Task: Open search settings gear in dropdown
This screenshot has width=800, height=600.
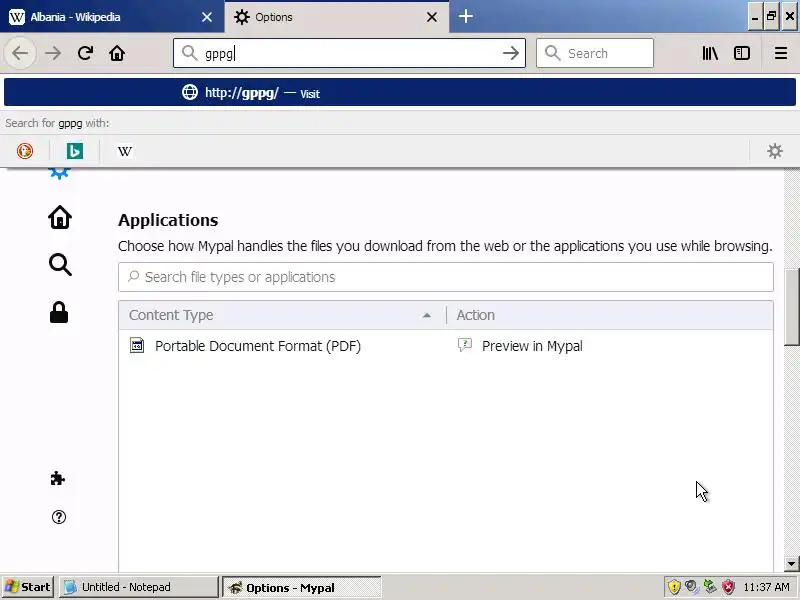Action: point(774,151)
